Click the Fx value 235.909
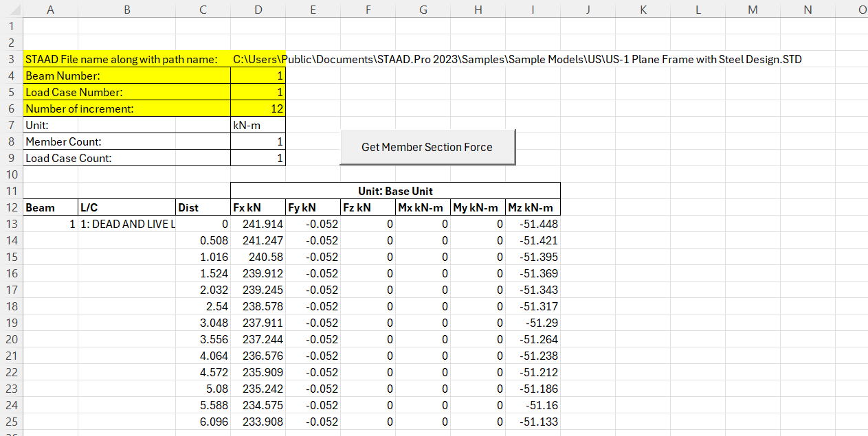 point(258,372)
